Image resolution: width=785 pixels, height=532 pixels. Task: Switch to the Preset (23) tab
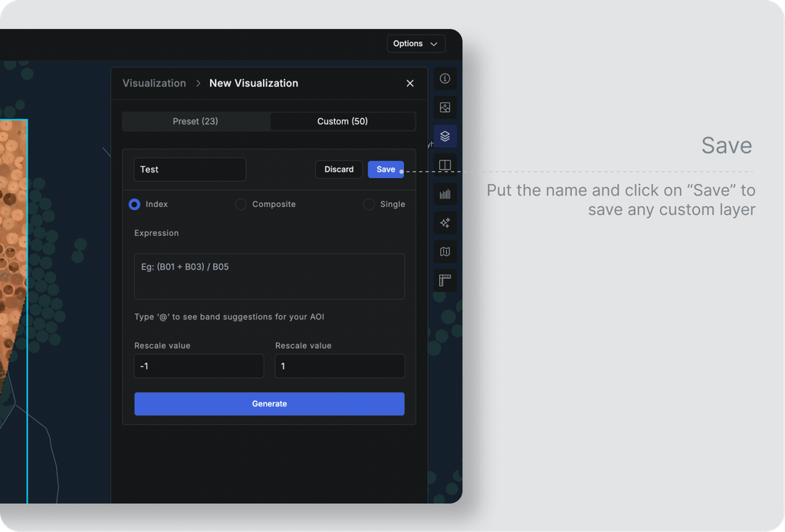[x=195, y=121]
